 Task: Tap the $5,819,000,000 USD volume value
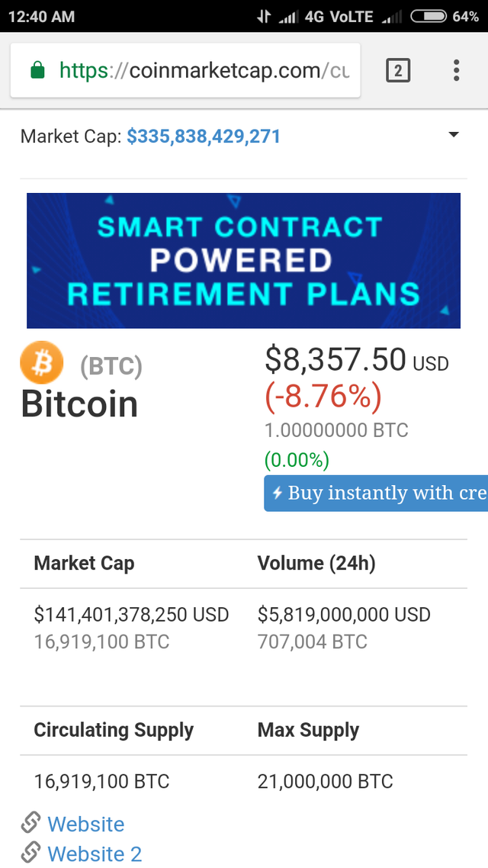(344, 615)
